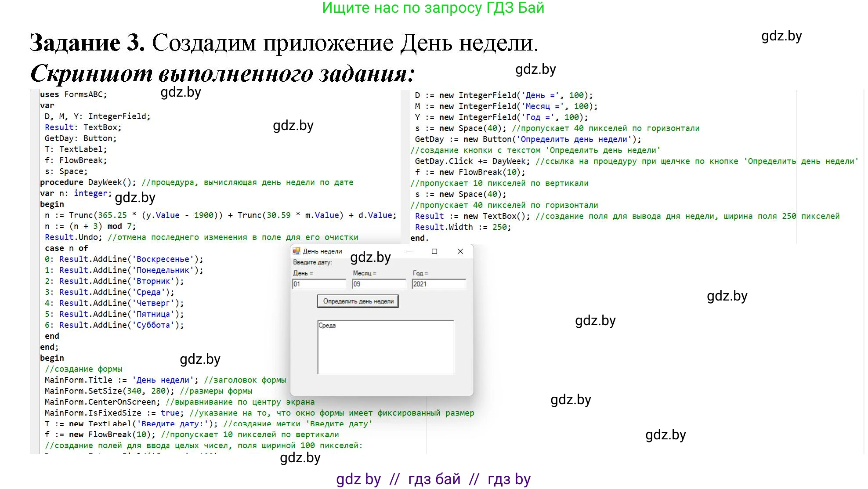Select the Год field showing 2021
Image resolution: width=868 pixels, height=489 pixels.
click(x=438, y=284)
